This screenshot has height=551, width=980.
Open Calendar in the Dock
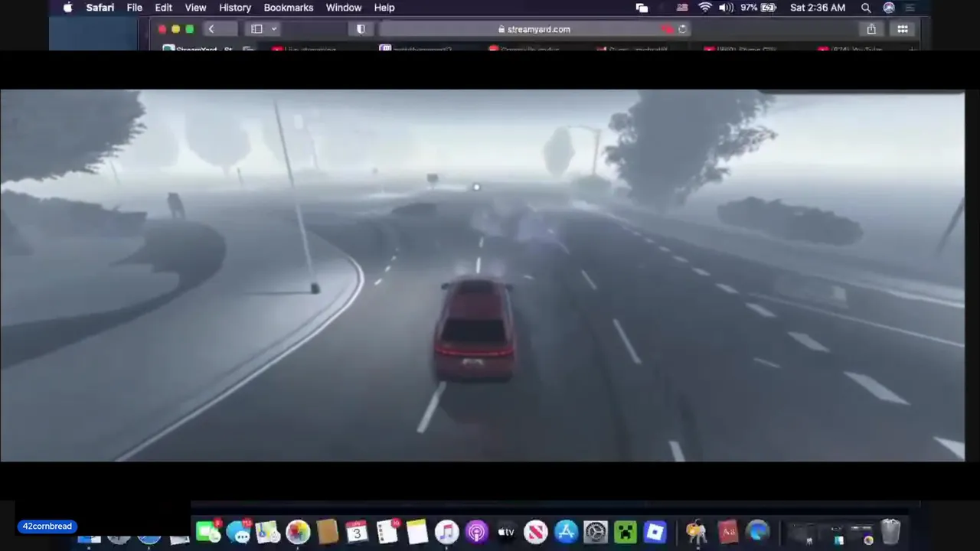point(357,531)
